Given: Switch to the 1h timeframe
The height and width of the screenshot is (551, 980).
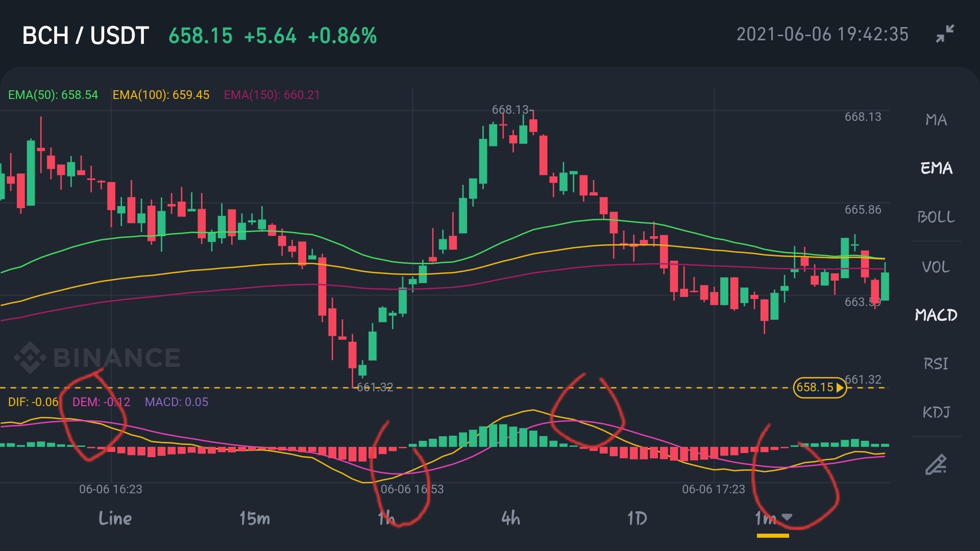Looking at the screenshot, I should pyautogui.click(x=386, y=518).
